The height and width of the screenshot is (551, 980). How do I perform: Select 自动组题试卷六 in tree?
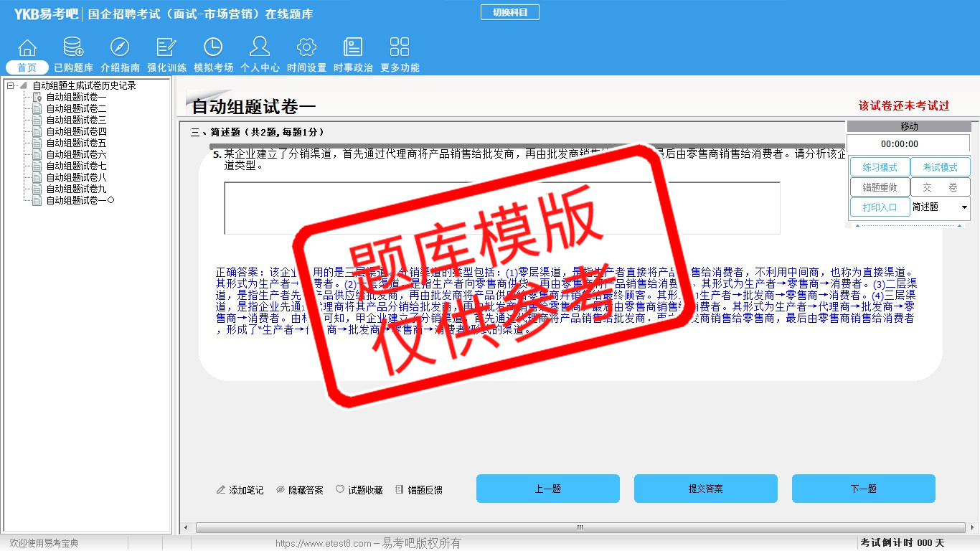point(76,154)
